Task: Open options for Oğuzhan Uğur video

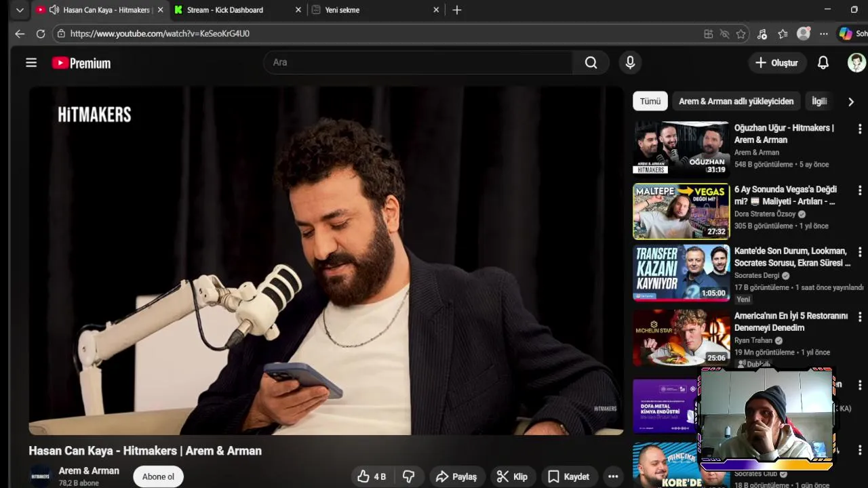Action: 860,129
